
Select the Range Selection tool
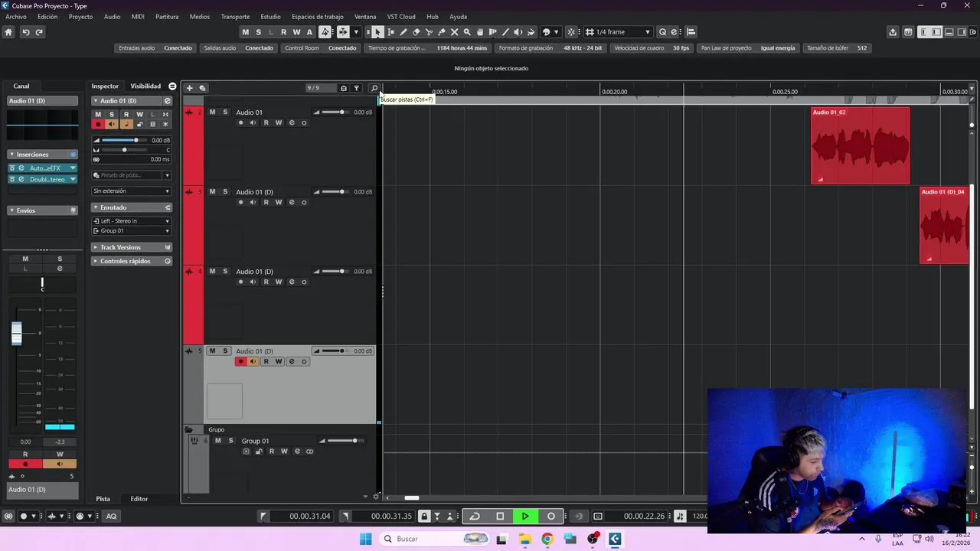[390, 32]
